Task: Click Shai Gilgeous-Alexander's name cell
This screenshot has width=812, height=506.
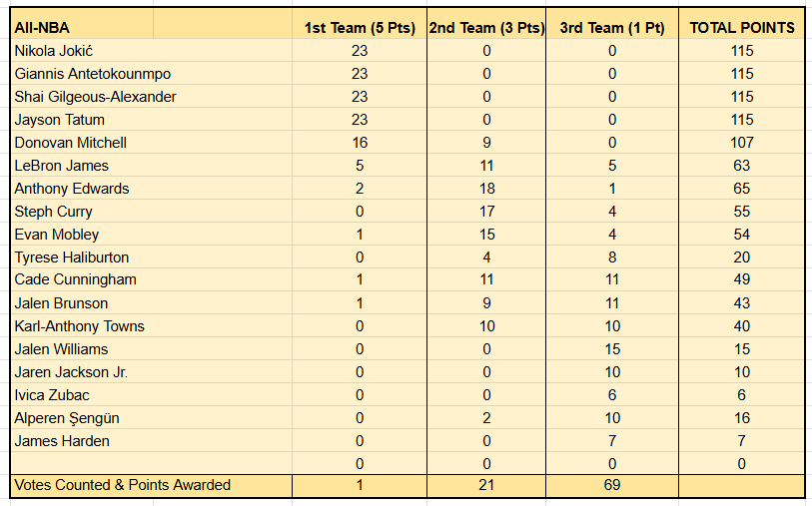Action: [x=151, y=97]
